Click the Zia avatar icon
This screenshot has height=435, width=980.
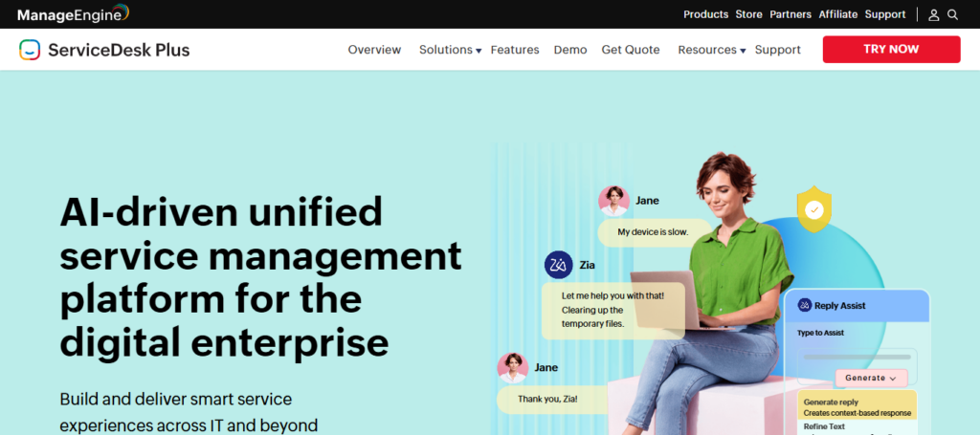[x=559, y=265]
